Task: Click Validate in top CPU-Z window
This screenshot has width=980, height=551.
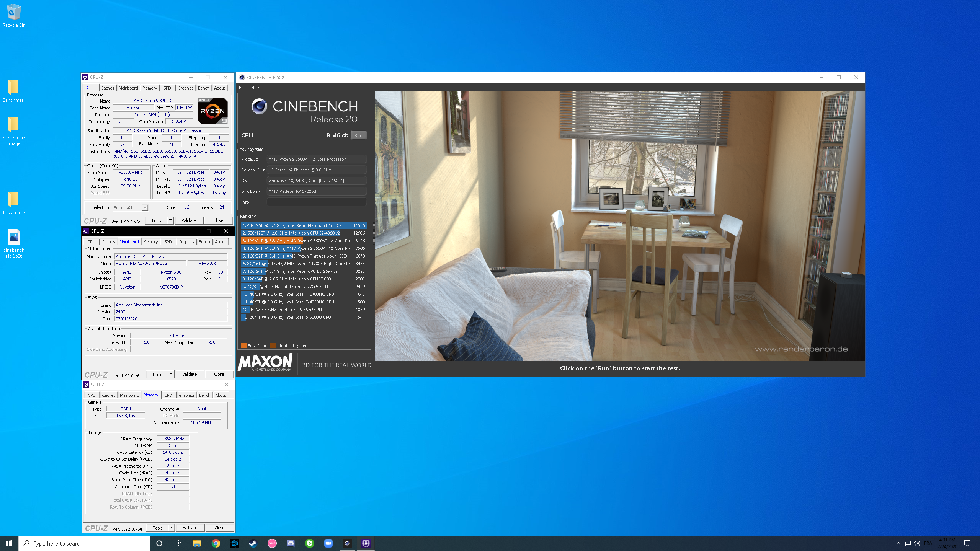Action: click(189, 220)
